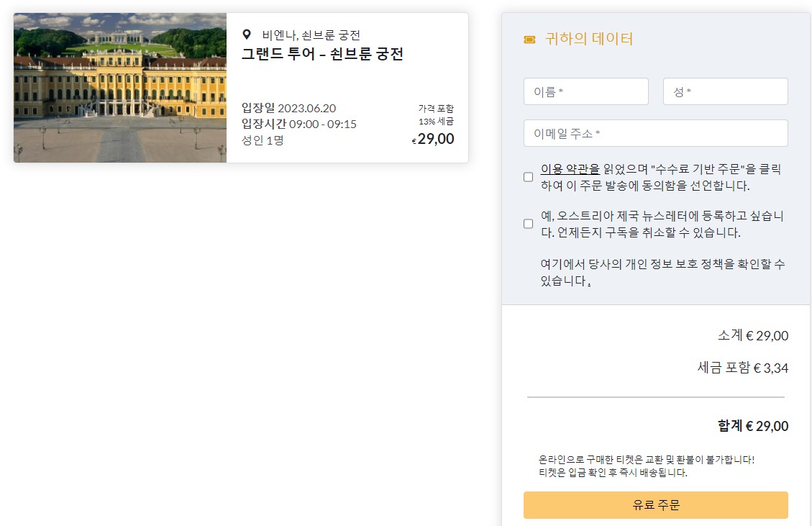Click the 이메일 주소 input field
This screenshot has height=526, width=812.
coord(655,133)
